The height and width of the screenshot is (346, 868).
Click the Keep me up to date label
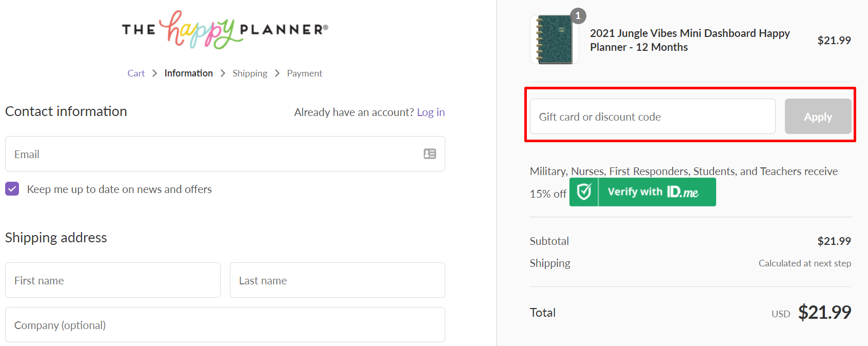click(120, 189)
